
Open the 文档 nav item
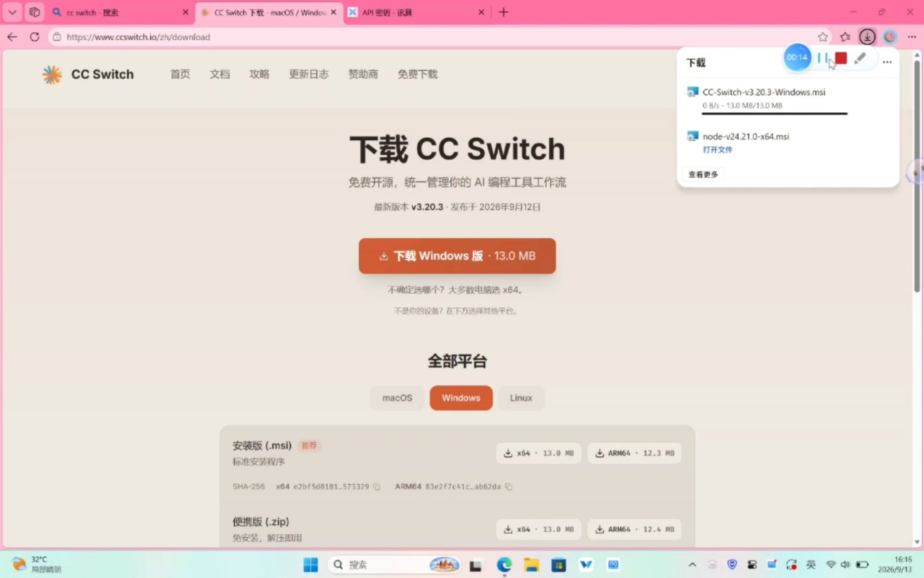click(220, 74)
